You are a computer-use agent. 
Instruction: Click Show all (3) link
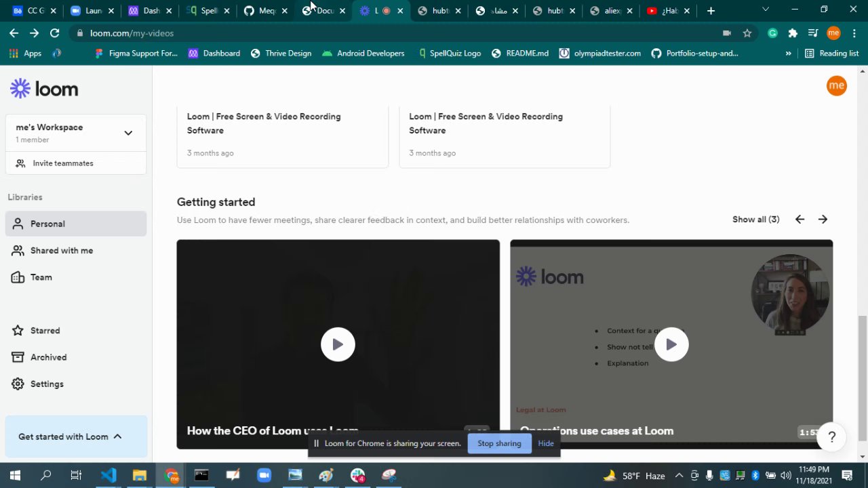pyautogui.click(x=755, y=220)
